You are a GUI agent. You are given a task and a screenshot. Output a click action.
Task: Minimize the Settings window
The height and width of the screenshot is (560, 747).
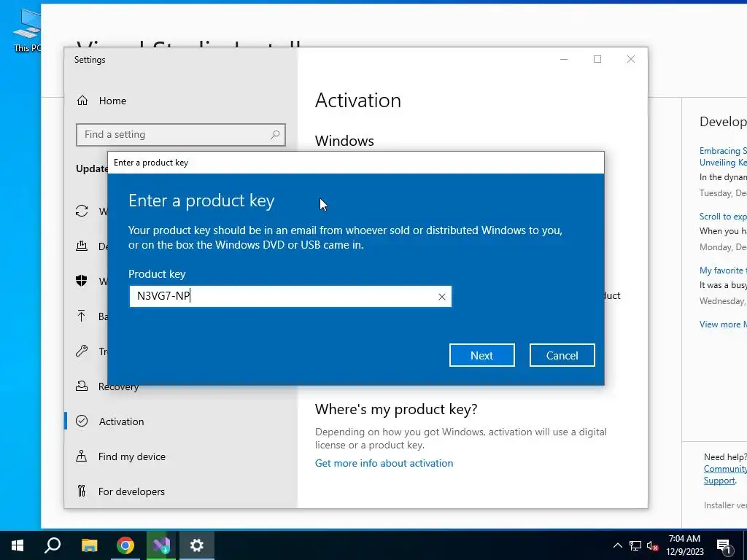[564, 59]
